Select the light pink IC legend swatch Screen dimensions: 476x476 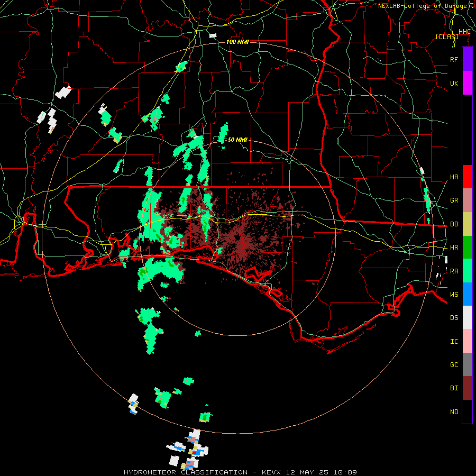point(467,341)
